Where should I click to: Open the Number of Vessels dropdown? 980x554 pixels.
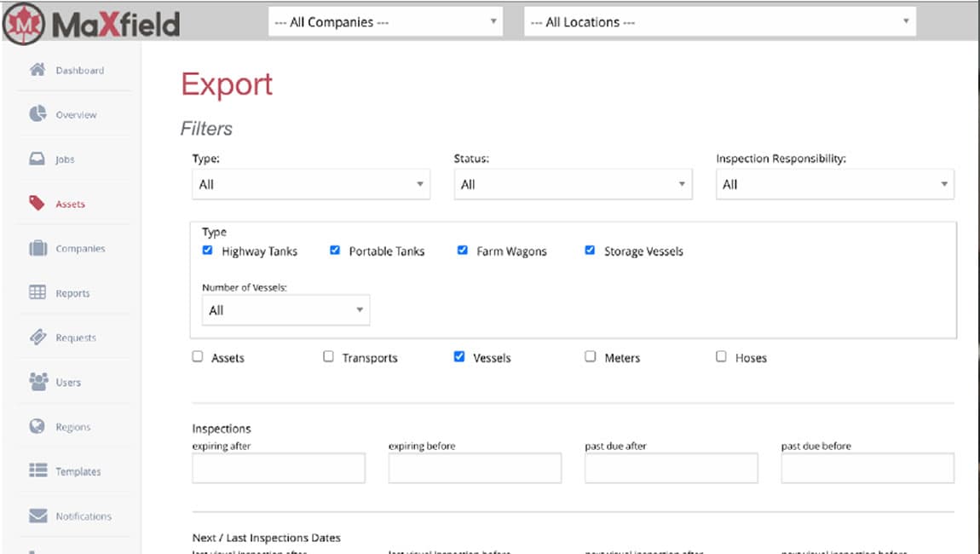point(285,310)
